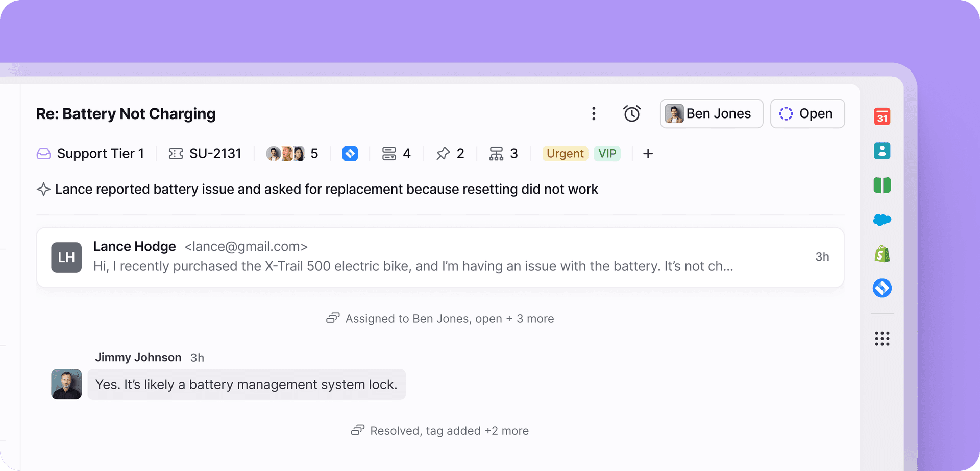Viewport: 980px width, 471px height.
Task: Expand the Support Tier 1 inbox selector
Action: pyautogui.click(x=91, y=154)
